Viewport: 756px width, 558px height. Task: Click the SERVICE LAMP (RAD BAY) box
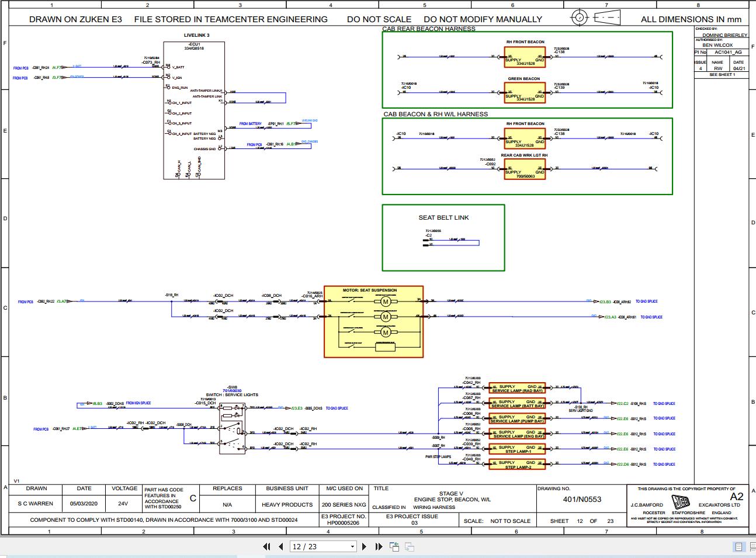[517, 389]
